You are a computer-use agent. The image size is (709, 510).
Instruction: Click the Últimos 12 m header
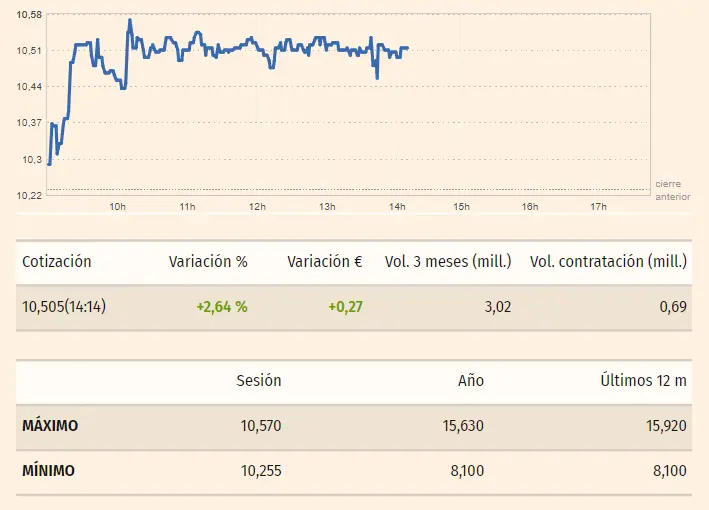[644, 381]
